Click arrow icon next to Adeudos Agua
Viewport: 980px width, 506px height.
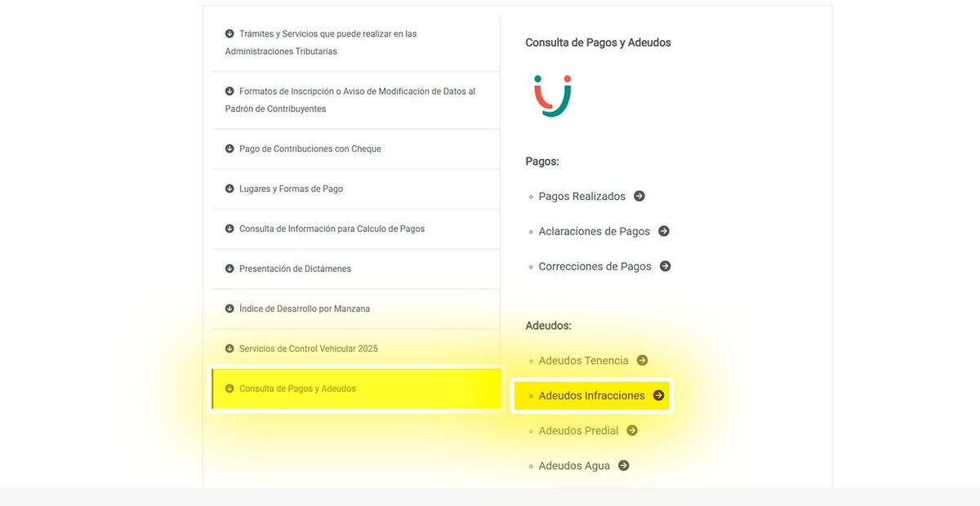pos(624,465)
